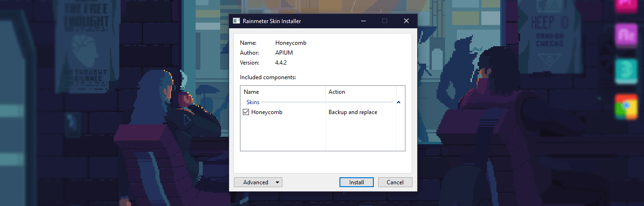Minimize the Rainmeter Skin Installer window
This screenshot has width=644, height=206.
coord(363,21)
